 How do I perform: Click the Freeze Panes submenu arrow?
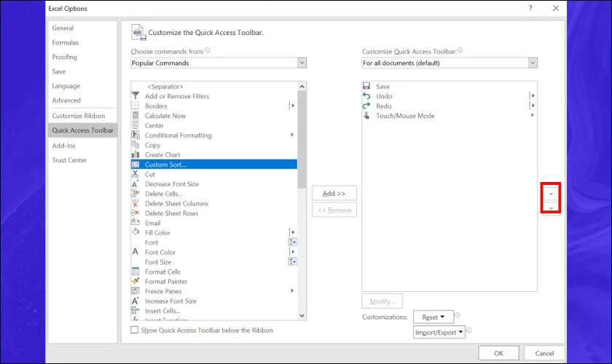click(x=292, y=290)
